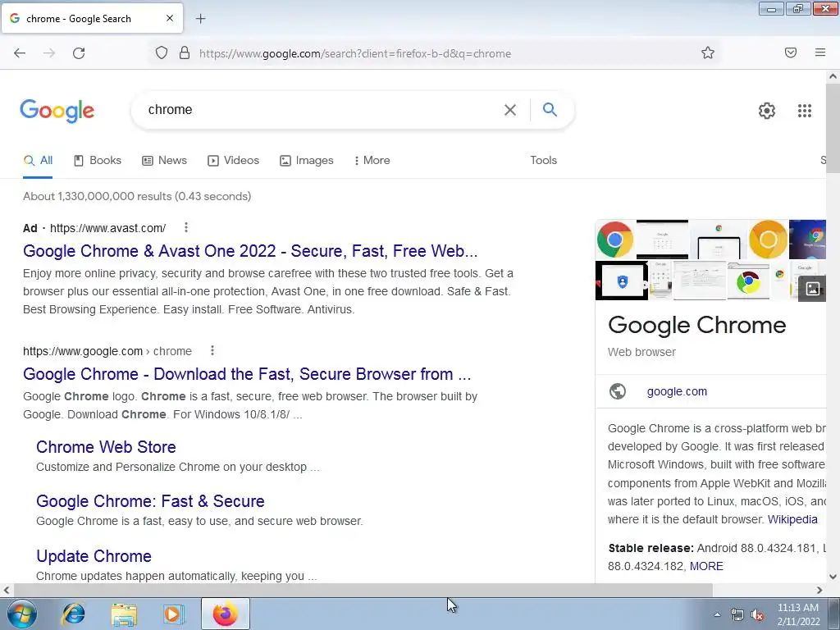Bookmark this page with the star icon
Image resolution: width=840 pixels, height=630 pixels.
pyautogui.click(x=708, y=52)
